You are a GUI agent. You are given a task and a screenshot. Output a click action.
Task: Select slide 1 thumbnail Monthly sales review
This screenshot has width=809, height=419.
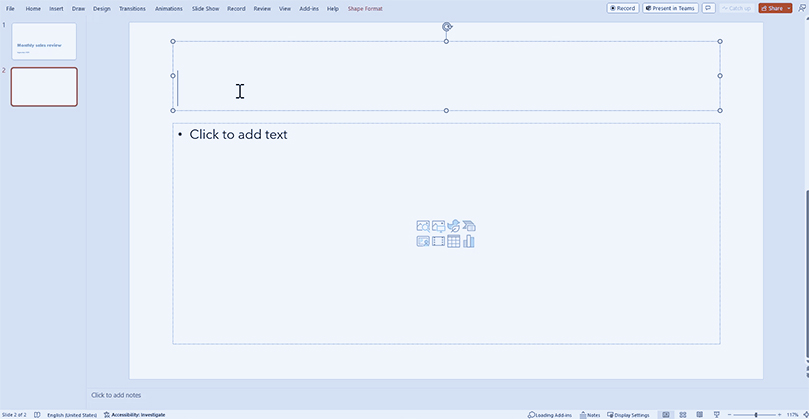[44, 41]
